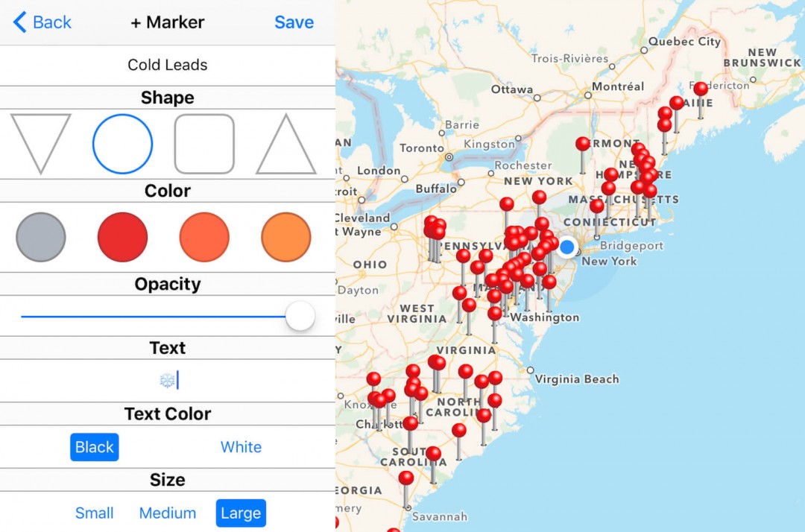Select the circle marker shape
The height and width of the screenshot is (532, 805).
tap(122, 144)
